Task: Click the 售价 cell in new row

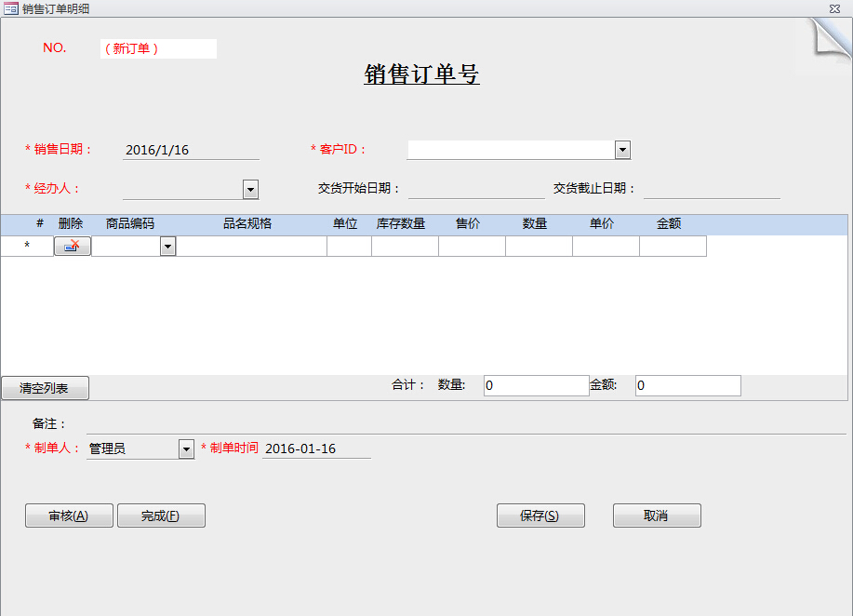Action: tap(473, 246)
